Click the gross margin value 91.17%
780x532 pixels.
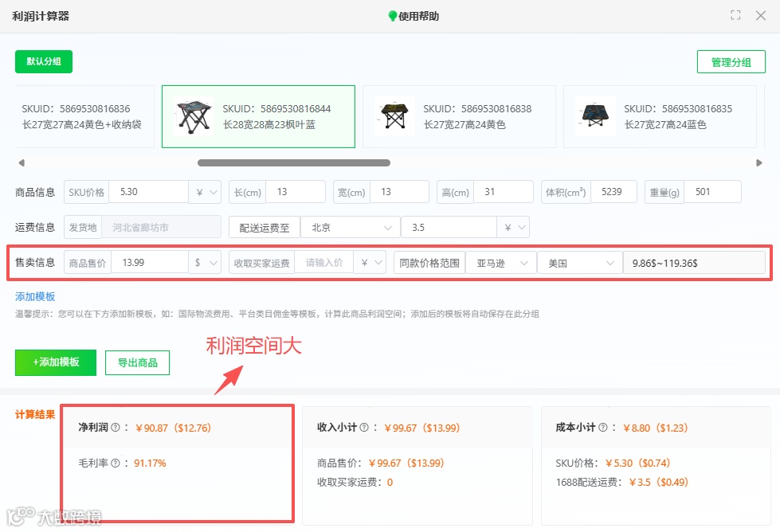point(150,464)
